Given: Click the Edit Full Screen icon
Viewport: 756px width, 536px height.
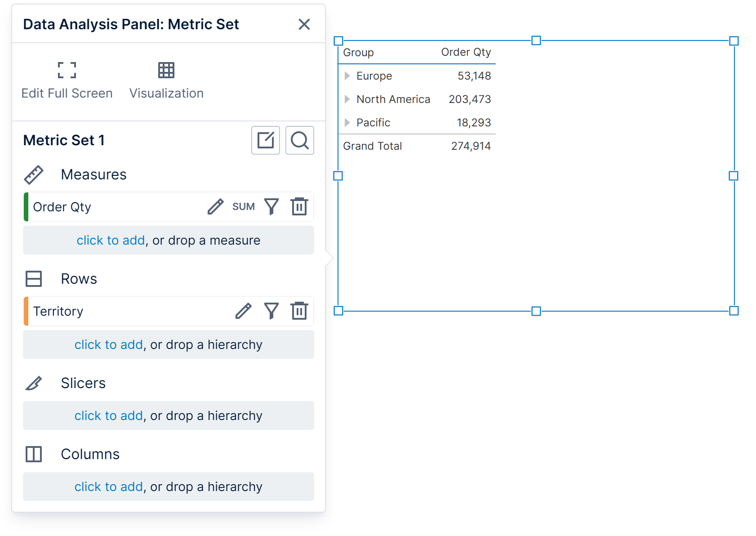Looking at the screenshot, I should pyautogui.click(x=67, y=71).
